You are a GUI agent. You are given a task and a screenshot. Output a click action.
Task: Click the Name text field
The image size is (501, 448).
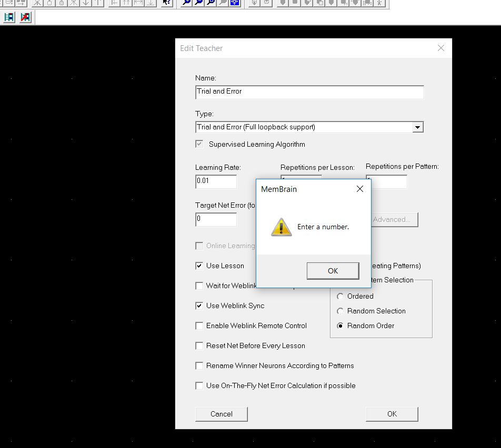pyautogui.click(x=309, y=92)
